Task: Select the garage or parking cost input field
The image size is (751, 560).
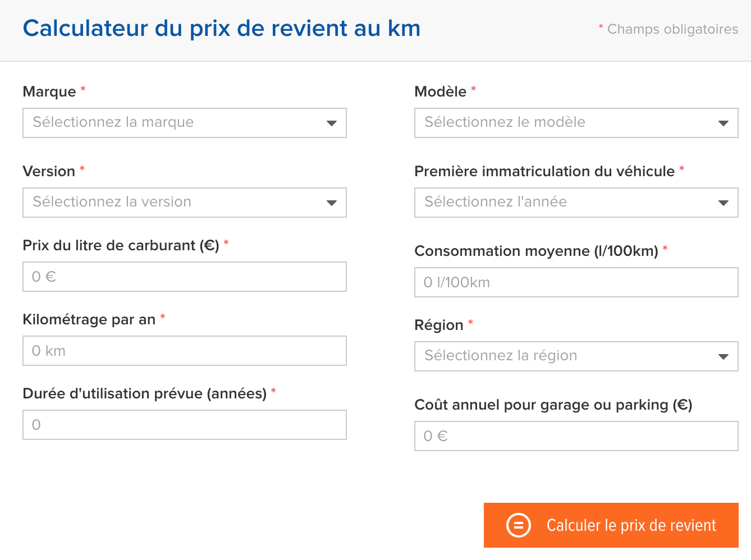Action: 576,436
